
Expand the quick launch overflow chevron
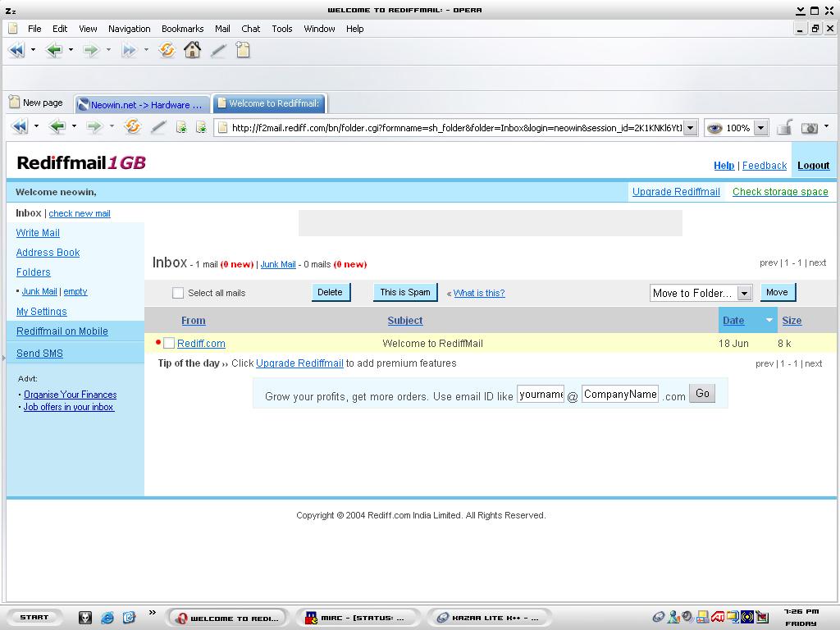tap(152, 612)
